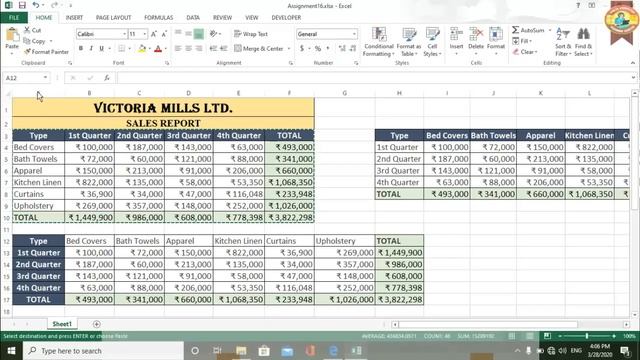Click the Windows Start button
Image resolution: width=640 pixels, height=360 pixels.
[11, 351]
